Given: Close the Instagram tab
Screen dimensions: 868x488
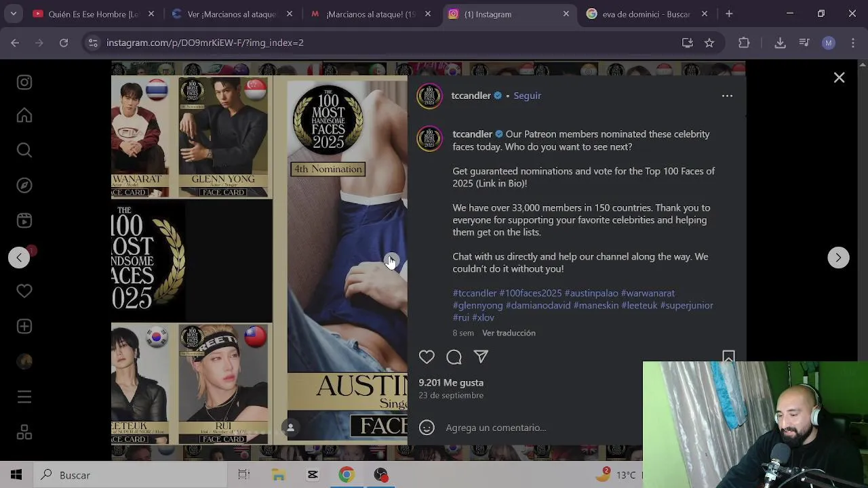Looking at the screenshot, I should [x=566, y=14].
